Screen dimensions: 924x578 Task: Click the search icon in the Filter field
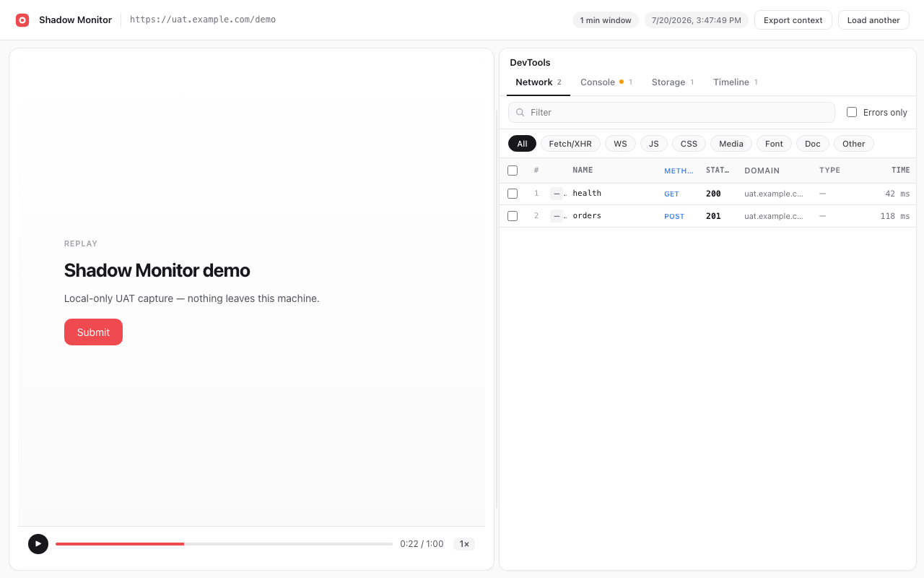pyautogui.click(x=520, y=113)
